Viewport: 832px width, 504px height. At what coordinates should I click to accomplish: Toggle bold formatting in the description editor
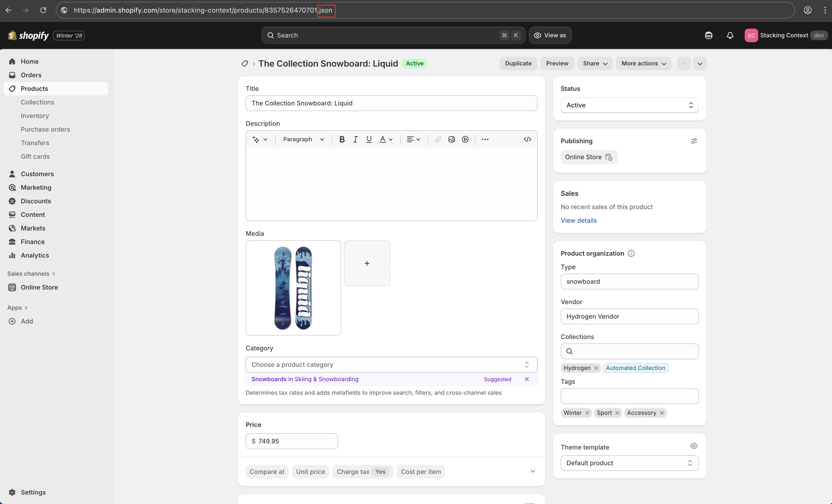(342, 139)
